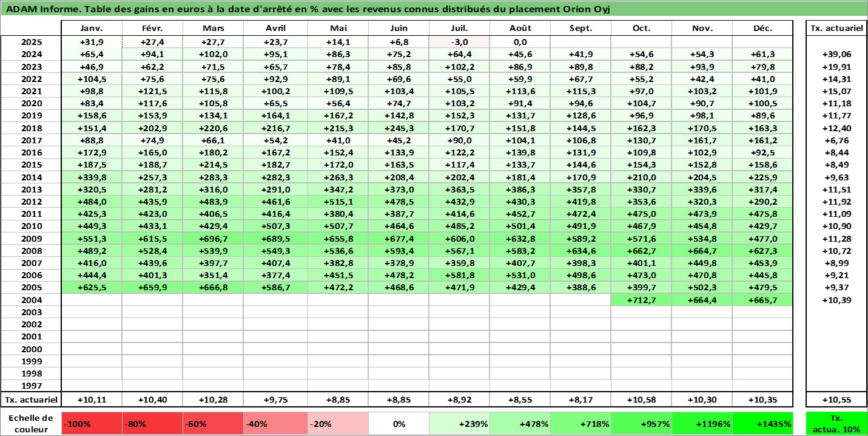Select the +515,1 cell for Mai 2012

point(337,202)
